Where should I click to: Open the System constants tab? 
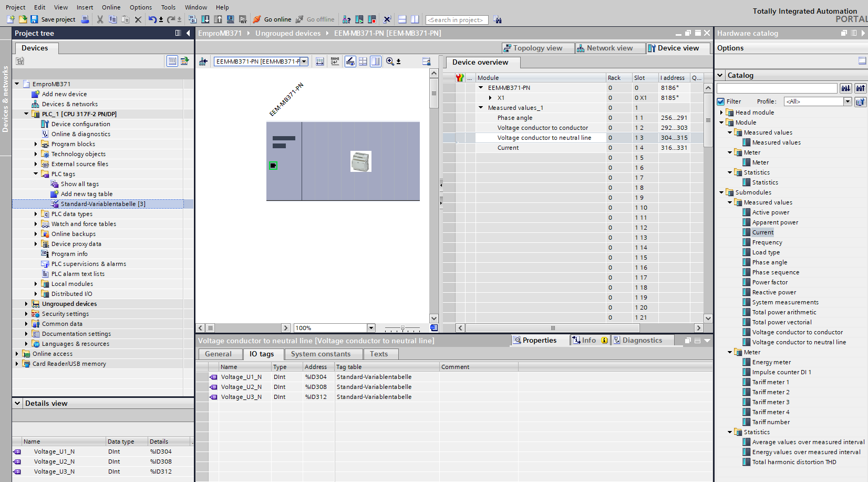pos(321,354)
